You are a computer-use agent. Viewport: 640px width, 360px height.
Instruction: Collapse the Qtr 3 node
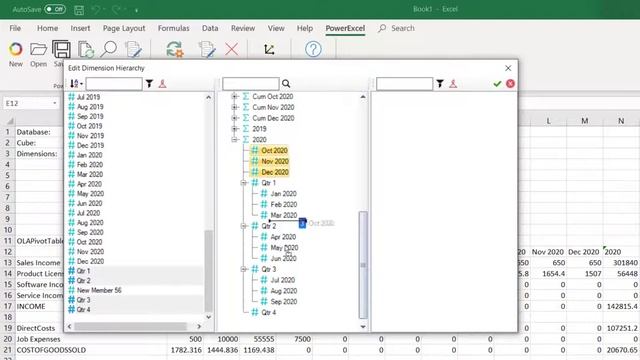(x=244, y=269)
